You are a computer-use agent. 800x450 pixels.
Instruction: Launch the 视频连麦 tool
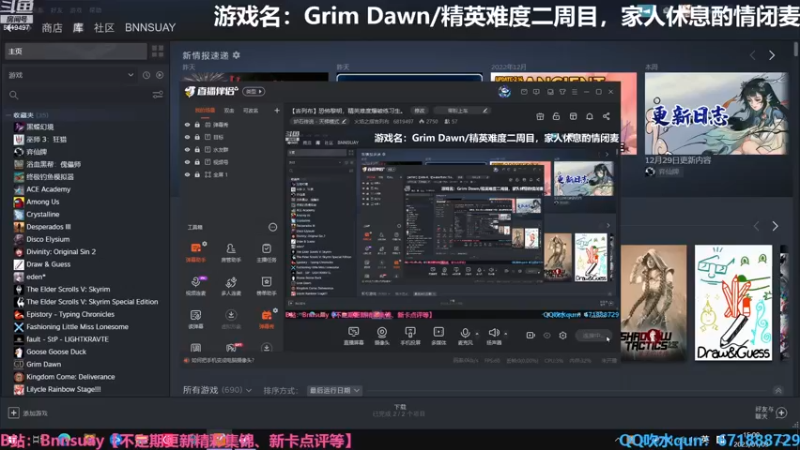tap(196, 285)
